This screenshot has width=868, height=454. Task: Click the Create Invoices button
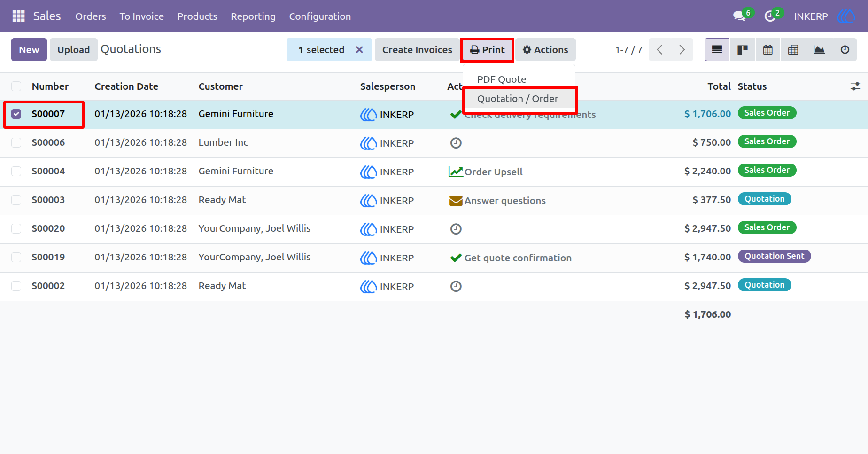click(x=417, y=50)
